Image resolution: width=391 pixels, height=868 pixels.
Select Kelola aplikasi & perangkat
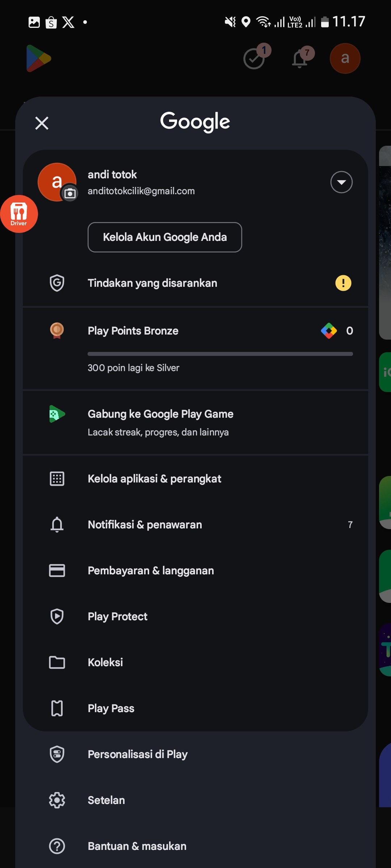pos(154,478)
